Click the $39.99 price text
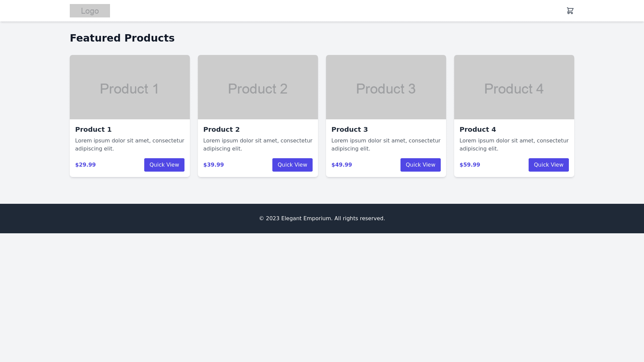Viewport: 644px width, 362px height. click(214, 165)
